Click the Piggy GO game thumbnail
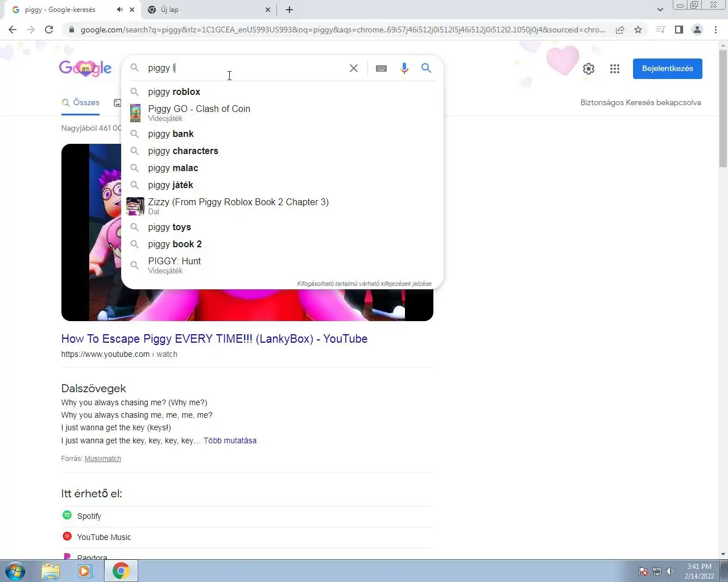 [135, 113]
